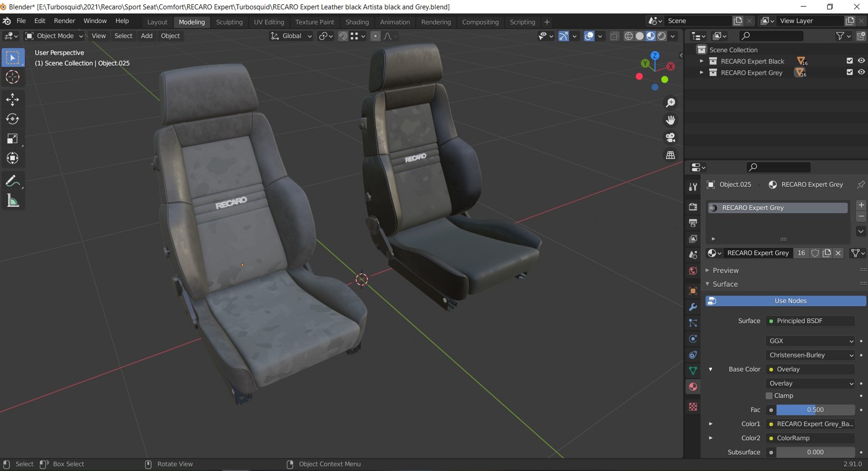
Task: Select the Rotate tool
Action: (x=13, y=119)
